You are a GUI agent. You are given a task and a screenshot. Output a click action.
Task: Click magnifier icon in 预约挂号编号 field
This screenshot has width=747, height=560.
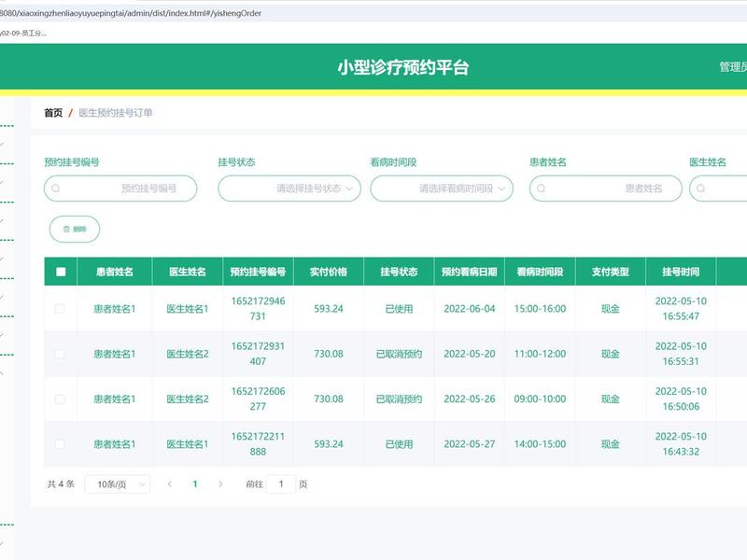56,189
